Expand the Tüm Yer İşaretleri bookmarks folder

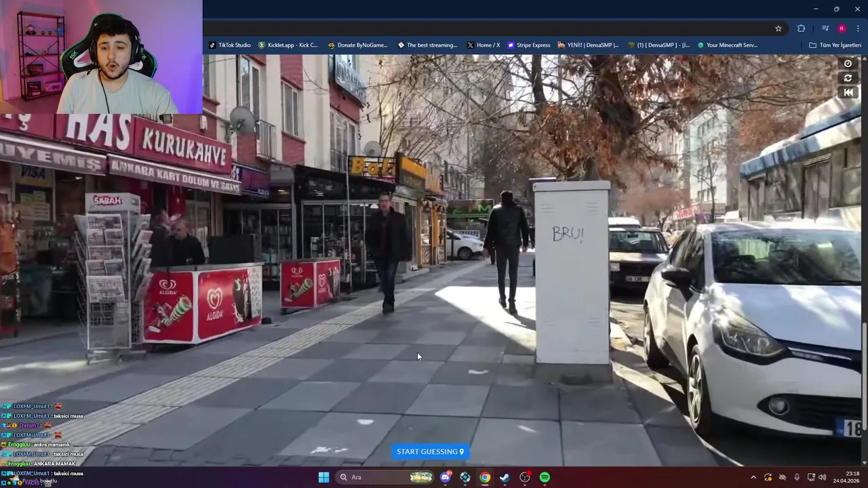coord(835,45)
